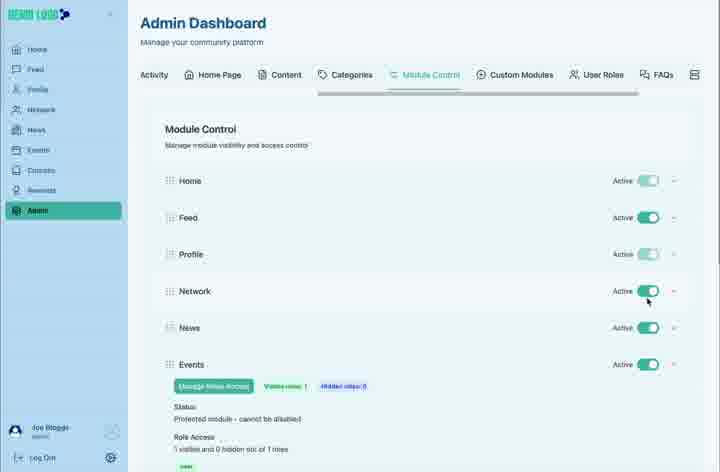Expand the Home module row details

click(675, 181)
